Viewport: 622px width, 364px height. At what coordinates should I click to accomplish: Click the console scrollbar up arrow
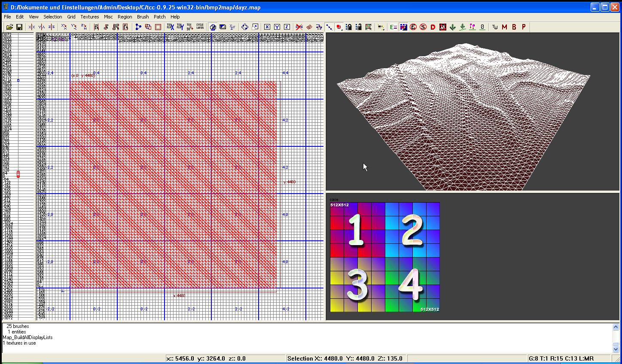tap(616, 327)
